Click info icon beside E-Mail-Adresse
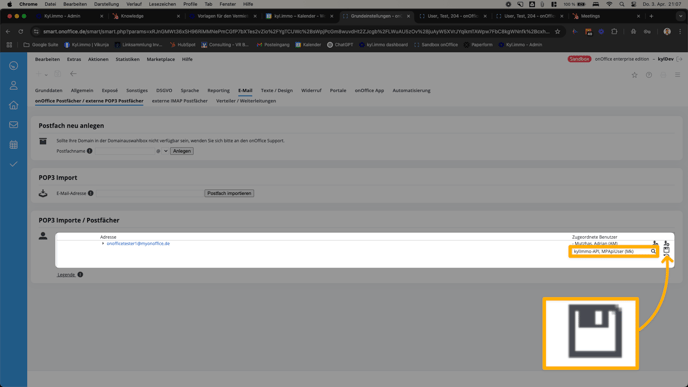 pos(90,193)
